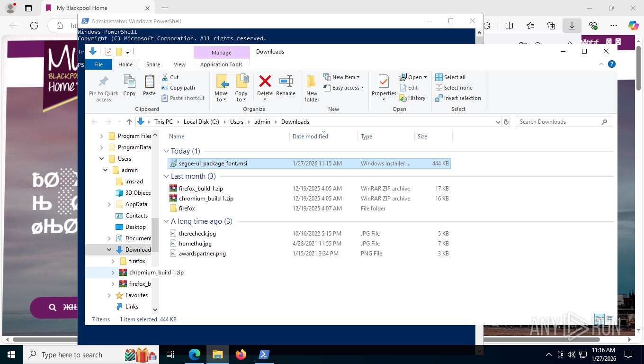Select segoe-ui_package_font.msi file
644x364 pixels.
309,164
